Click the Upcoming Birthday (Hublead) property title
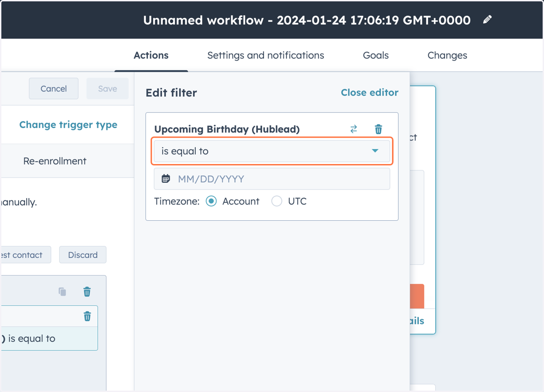544x392 pixels. pyautogui.click(x=227, y=129)
